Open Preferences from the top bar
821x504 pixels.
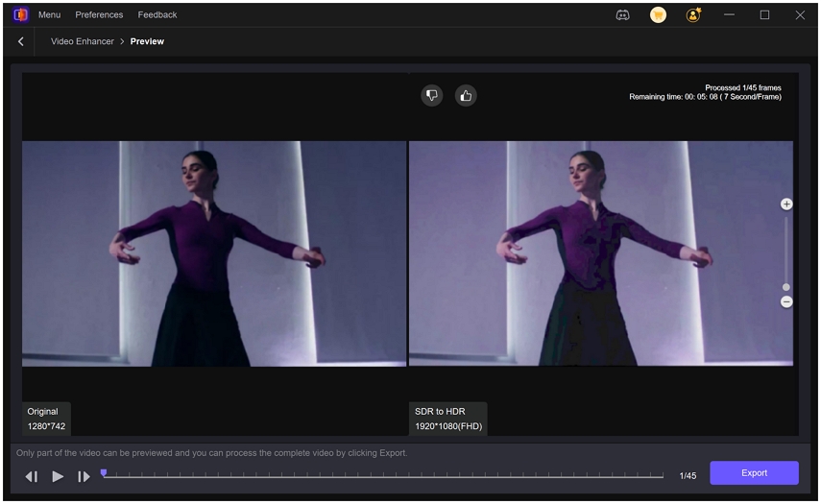pyautogui.click(x=99, y=14)
